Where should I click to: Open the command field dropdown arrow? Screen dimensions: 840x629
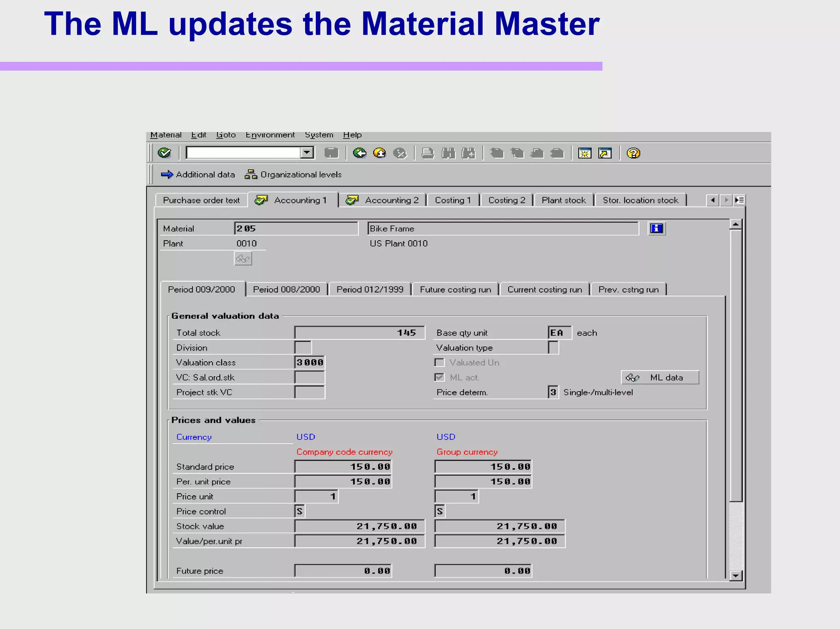tap(306, 153)
